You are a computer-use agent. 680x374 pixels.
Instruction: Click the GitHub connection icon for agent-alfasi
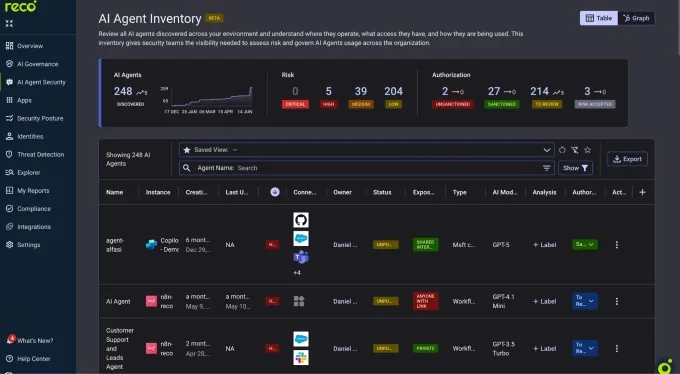coord(301,220)
